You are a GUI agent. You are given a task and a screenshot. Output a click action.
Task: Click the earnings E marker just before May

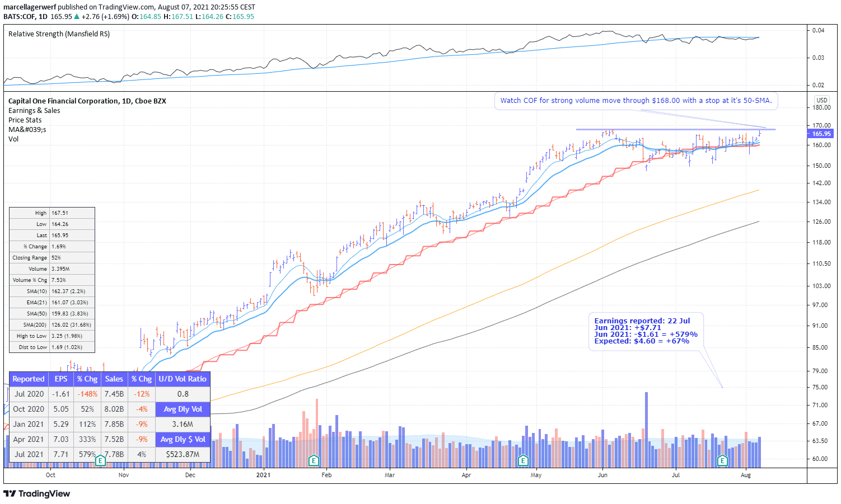(523, 461)
